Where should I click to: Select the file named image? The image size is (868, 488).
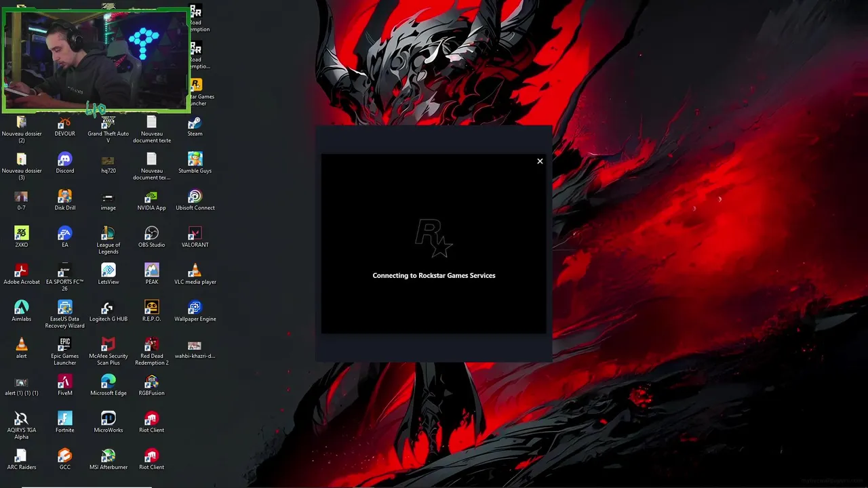(108, 201)
